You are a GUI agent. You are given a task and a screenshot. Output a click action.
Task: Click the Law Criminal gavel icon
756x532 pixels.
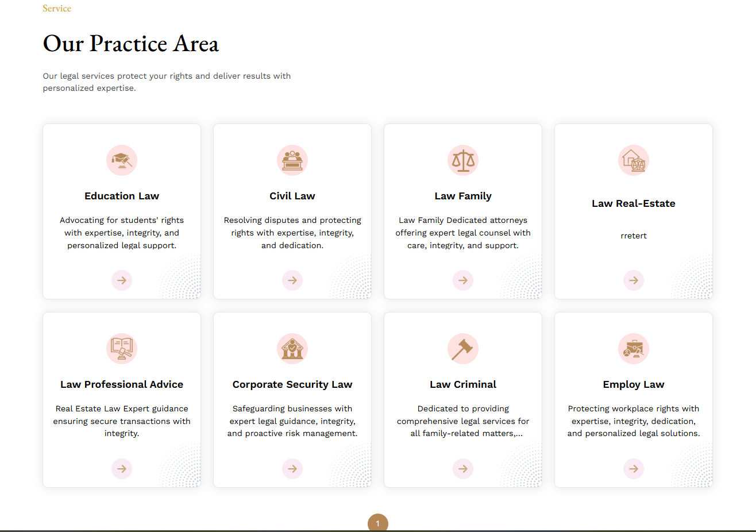pyautogui.click(x=463, y=349)
